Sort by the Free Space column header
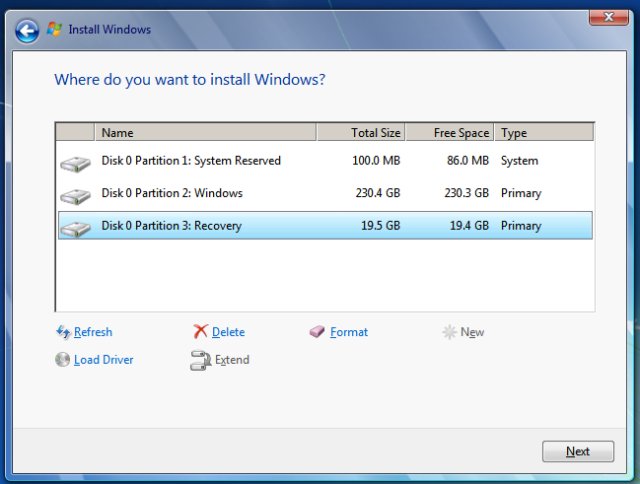The height and width of the screenshot is (484, 640). pyautogui.click(x=450, y=133)
